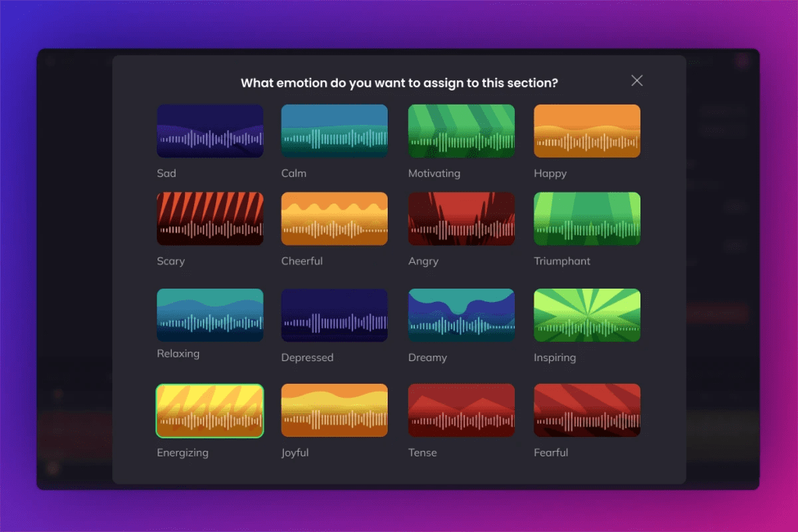This screenshot has height=532, width=798.
Task: Click the highlighted Energizing emotion thumbnail
Action: (210, 410)
